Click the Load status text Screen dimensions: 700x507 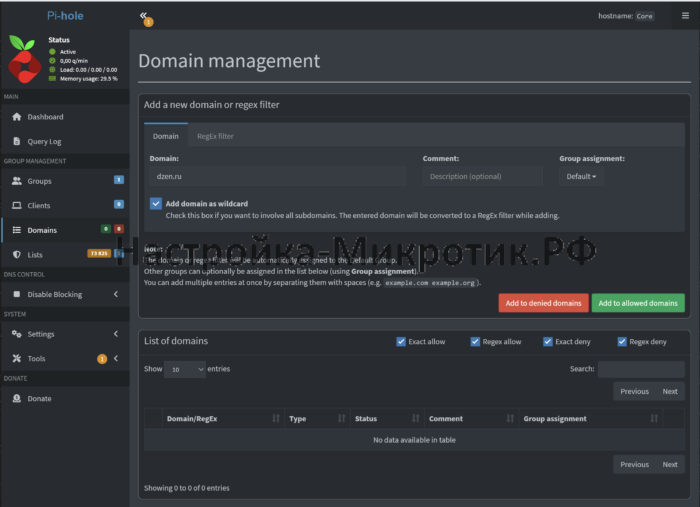tap(88, 70)
